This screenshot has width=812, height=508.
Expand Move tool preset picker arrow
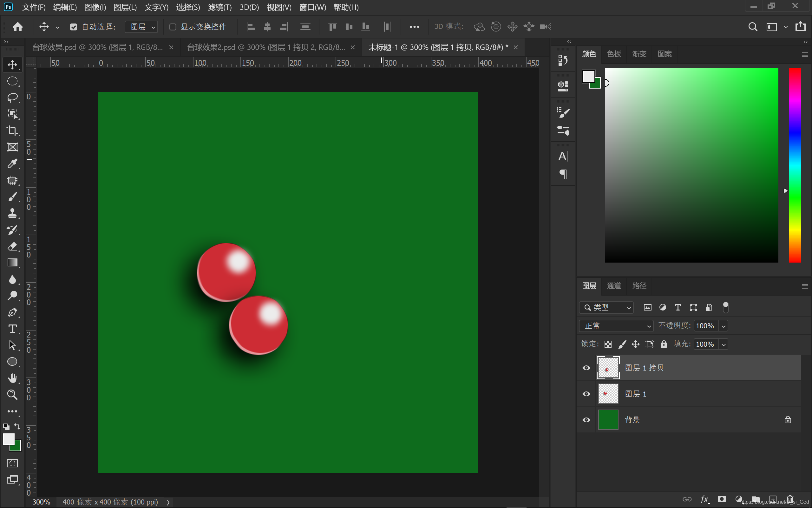click(x=57, y=27)
